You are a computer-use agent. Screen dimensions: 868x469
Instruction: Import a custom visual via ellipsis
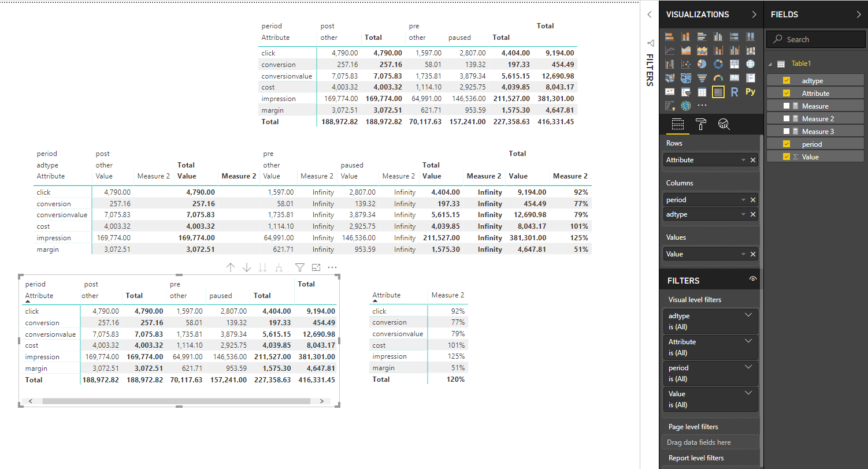pyautogui.click(x=702, y=105)
